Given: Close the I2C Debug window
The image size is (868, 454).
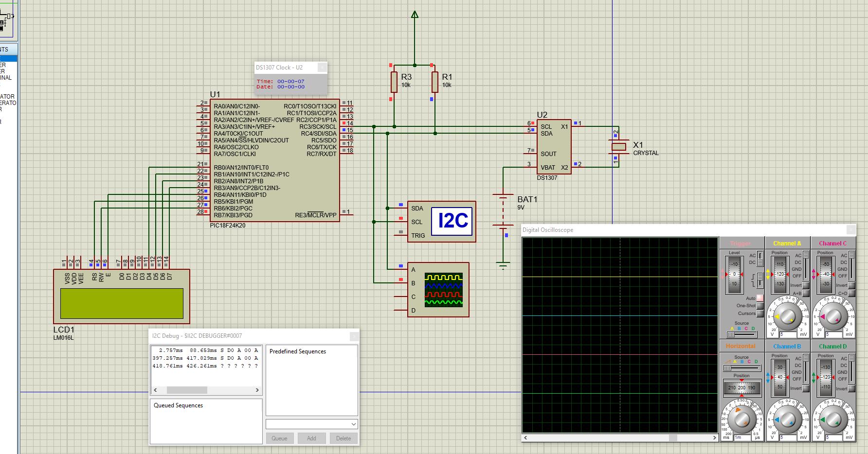Looking at the screenshot, I should 354,336.
